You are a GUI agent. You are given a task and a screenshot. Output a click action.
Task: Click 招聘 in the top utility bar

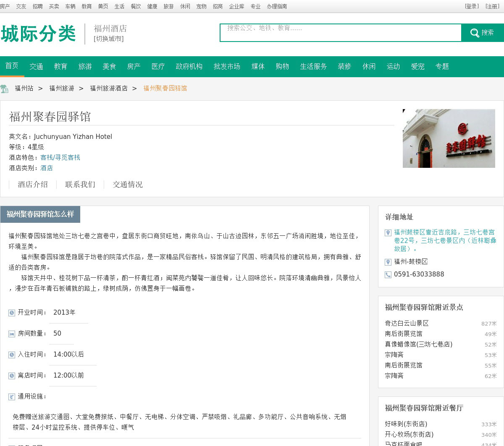pos(38,6)
